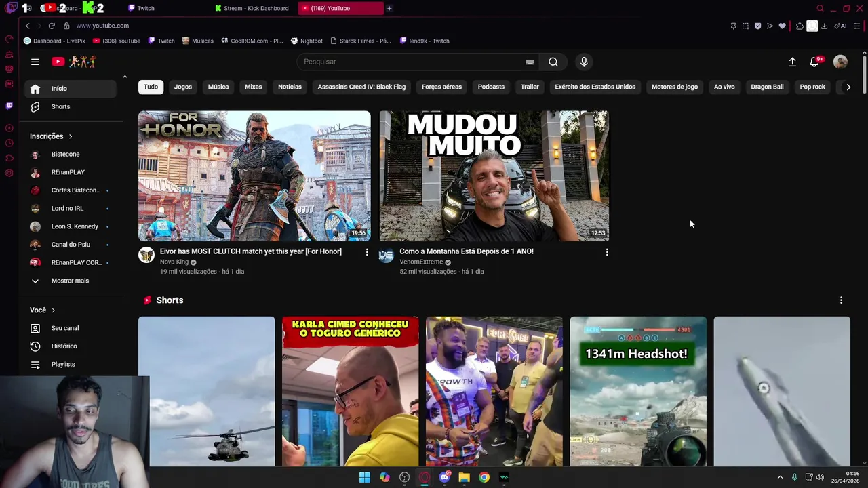Open Dashboard - LivePix bookmark
Screen dimensions: 868x488
click(x=54, y=41)
